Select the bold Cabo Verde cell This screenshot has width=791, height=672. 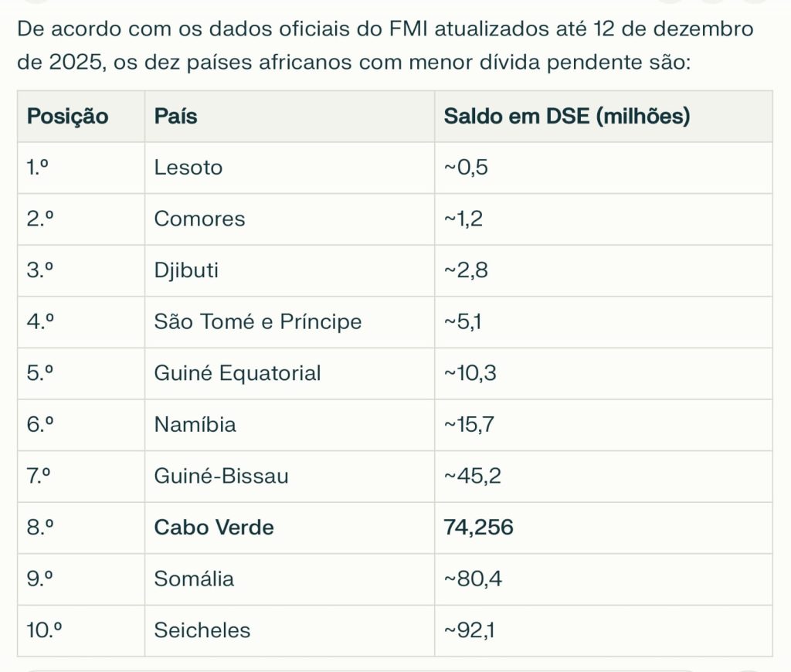214,528
